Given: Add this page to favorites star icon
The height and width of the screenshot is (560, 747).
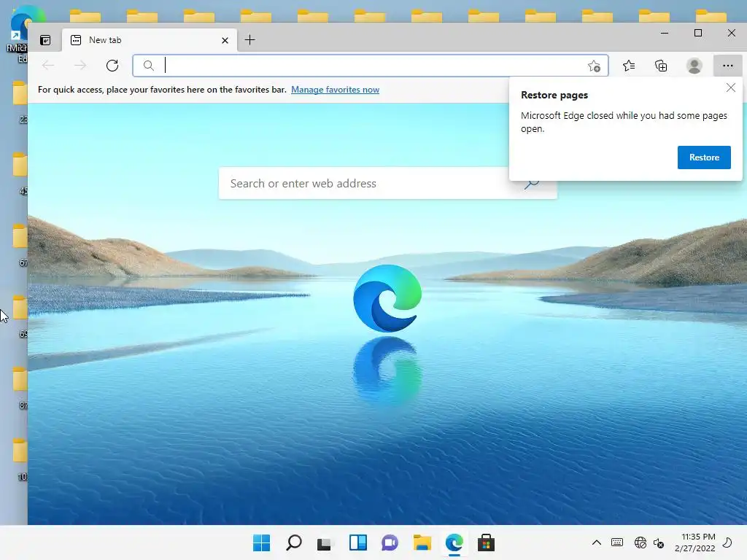Looking at the screenshot, I should point(594,66).
